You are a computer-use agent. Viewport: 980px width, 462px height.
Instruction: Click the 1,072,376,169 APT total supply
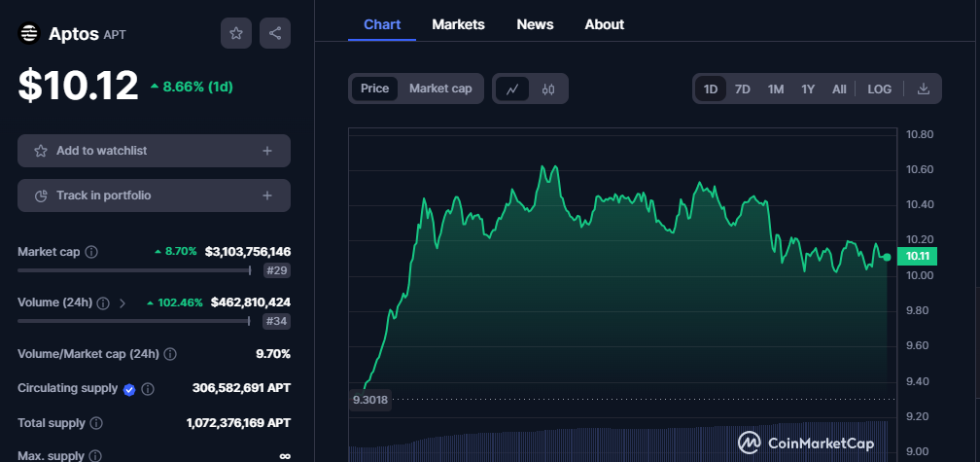tap(238, 423)
